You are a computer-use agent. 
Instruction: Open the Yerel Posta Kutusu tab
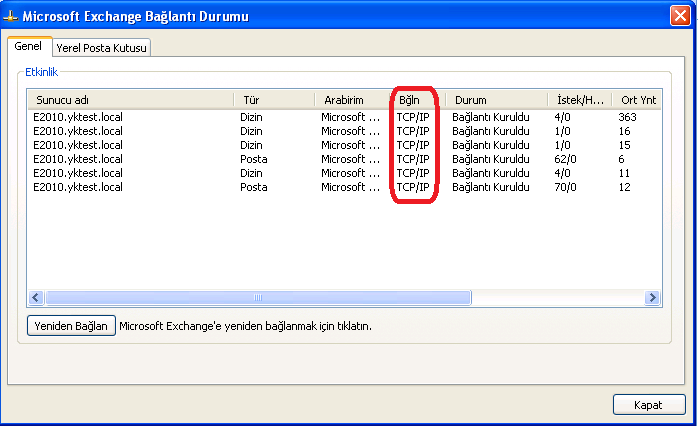[101, 48]
